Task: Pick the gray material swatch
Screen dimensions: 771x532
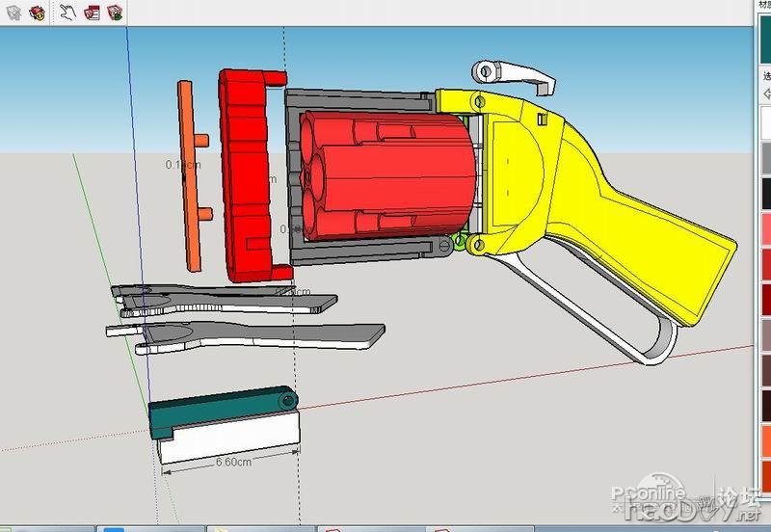Action: pyautogui.click(x=765, y=158)
